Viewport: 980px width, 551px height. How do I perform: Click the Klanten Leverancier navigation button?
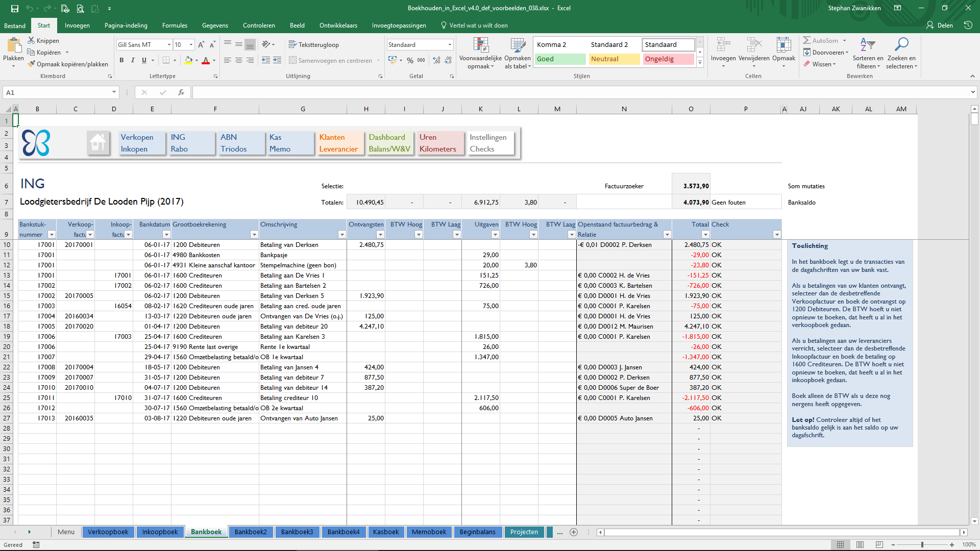click(x=338, y=143)
